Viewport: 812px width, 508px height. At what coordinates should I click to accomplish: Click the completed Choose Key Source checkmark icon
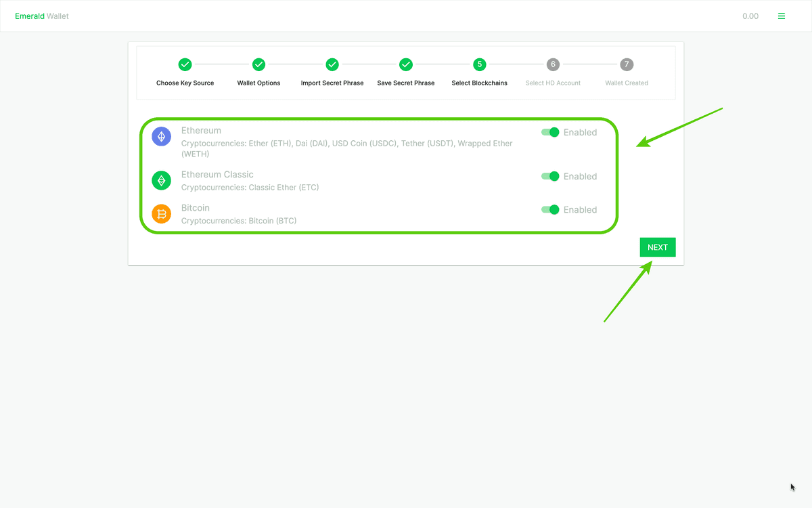point(185,64)
